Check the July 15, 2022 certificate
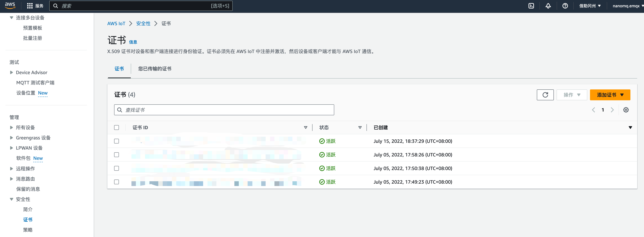Viewport: 644px width, 237px height. [117, 141]
